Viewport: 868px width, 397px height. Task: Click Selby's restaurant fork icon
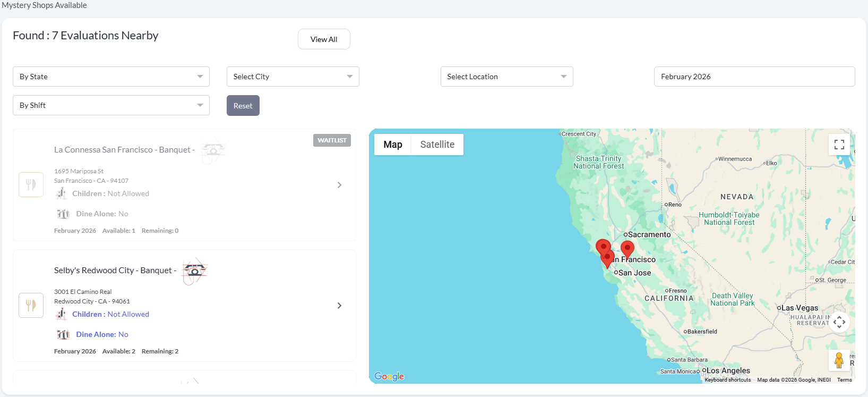[31, 305]
